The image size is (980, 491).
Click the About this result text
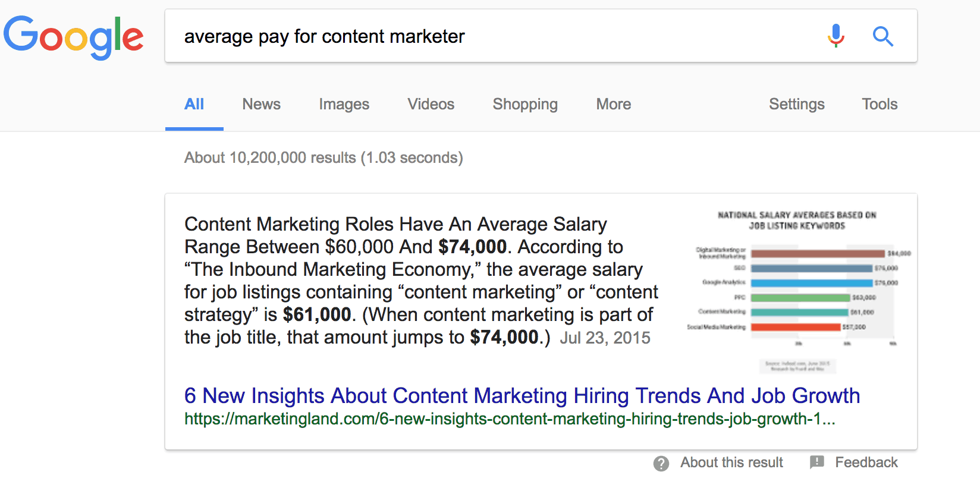pos(731,462)
